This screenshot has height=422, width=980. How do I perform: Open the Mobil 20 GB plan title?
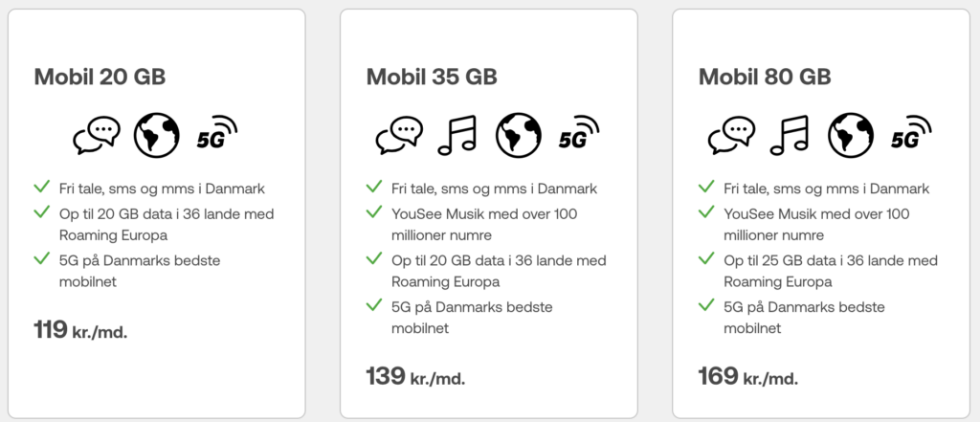click(100, 77)
